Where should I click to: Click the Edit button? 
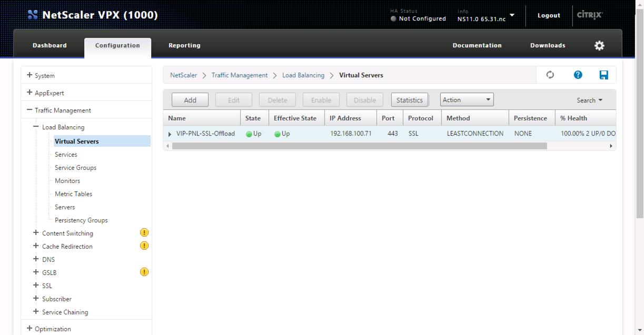coord(234,100)
